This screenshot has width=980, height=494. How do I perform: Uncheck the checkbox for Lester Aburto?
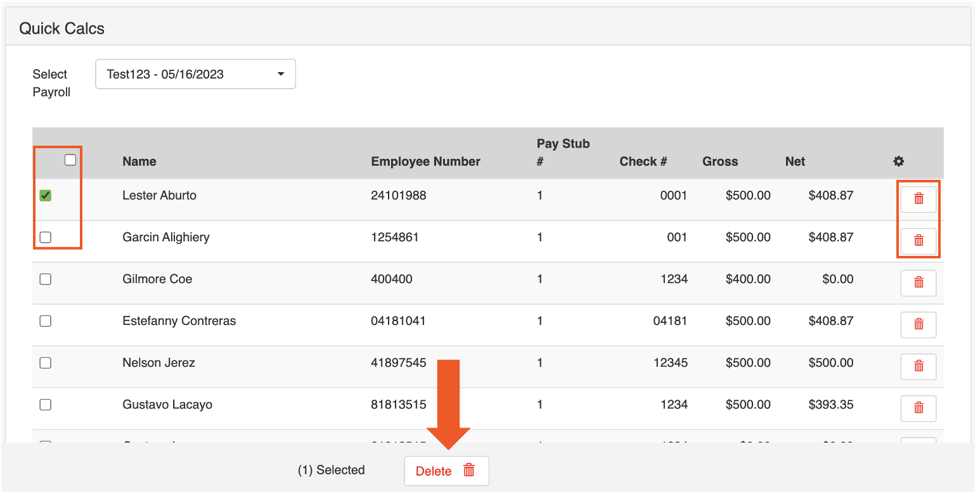(45, 195)
